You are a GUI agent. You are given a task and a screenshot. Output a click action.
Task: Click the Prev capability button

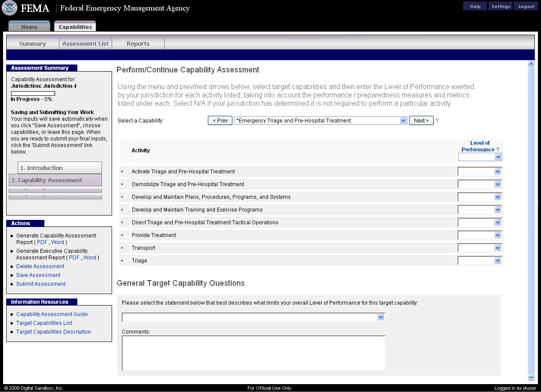tap(220, 121)
